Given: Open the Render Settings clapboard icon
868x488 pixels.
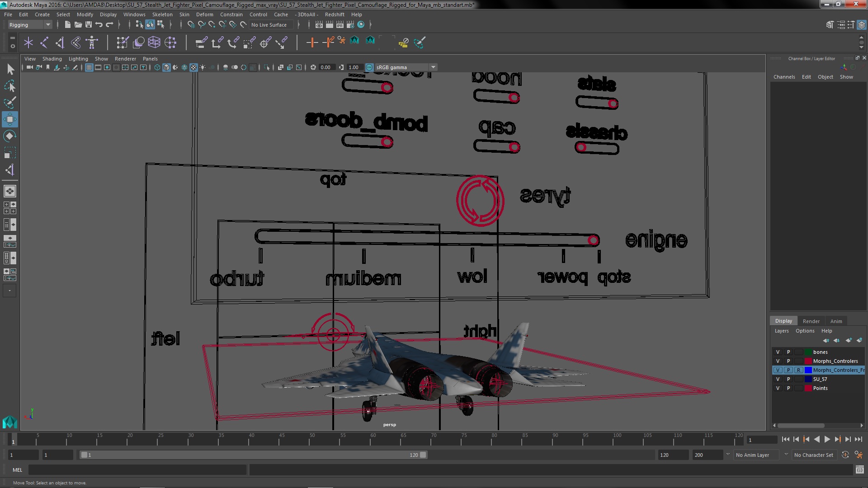Looking at the screenshot, I should [350, 24].
